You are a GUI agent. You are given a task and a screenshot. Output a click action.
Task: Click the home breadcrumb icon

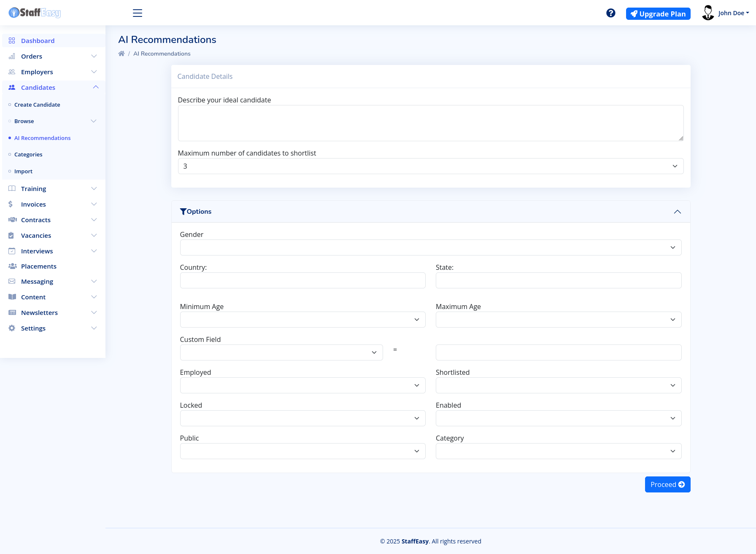click(x=121, y=54)
